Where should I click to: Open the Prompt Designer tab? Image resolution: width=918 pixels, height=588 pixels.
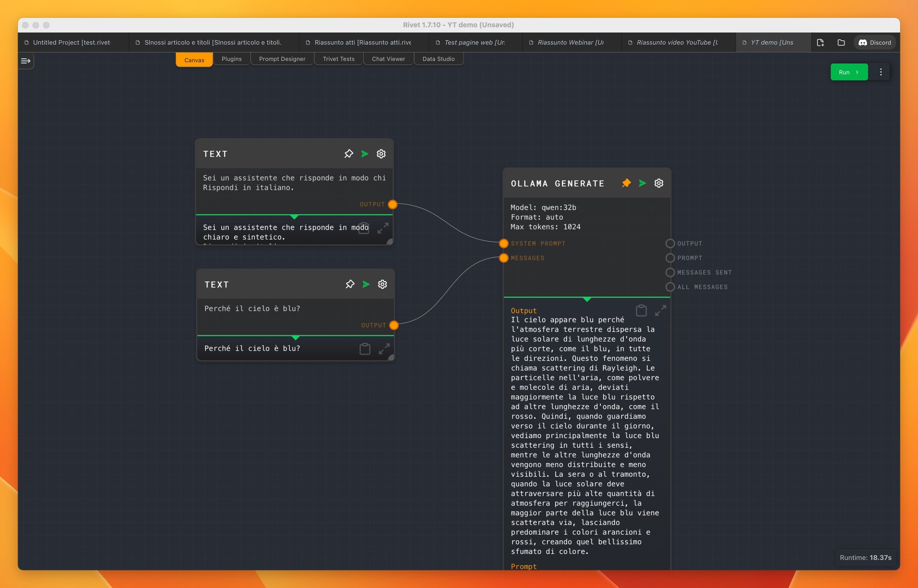(x=282, y=59)
